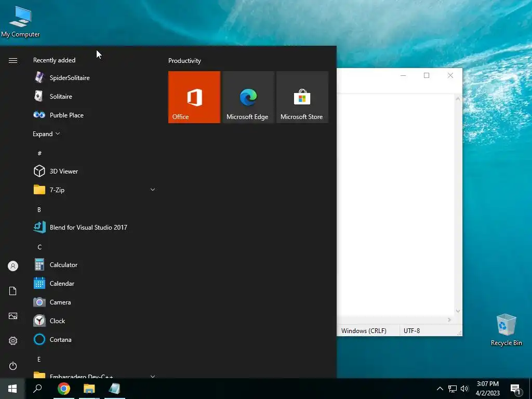This screenshot has width=532, height=399.
Task: Open the Power options
Action: 13,366
